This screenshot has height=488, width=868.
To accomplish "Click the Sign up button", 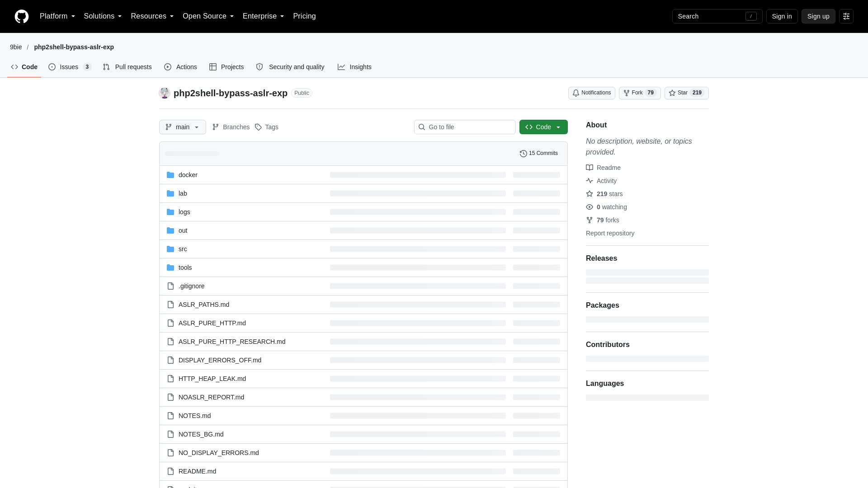I will tap(818, 16).
